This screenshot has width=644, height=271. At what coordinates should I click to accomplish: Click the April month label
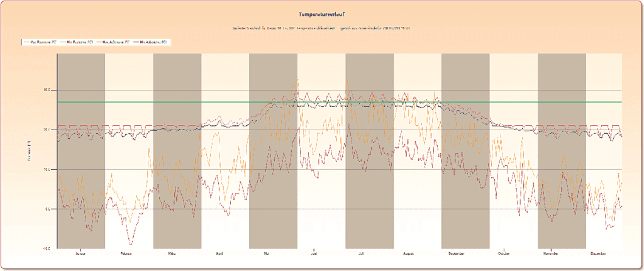(x=219, y=253)
